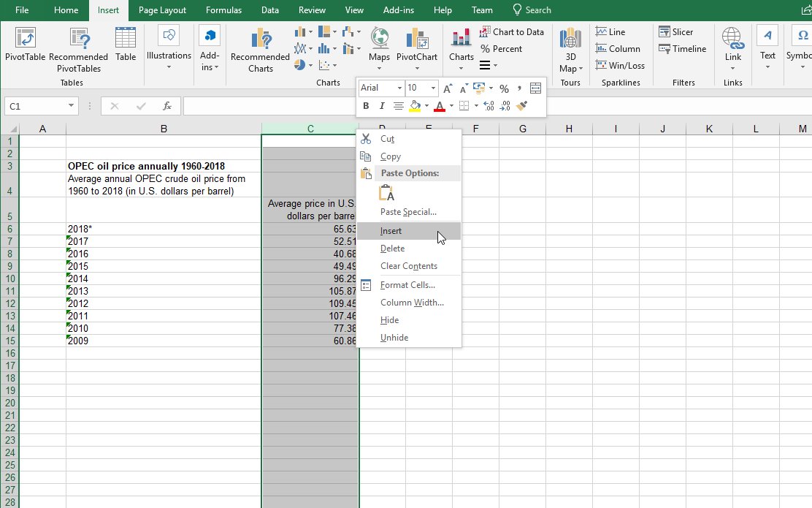Insert a Win/Loss sparkline
Screen dimensions: 812x508
[x=620, y=65]
